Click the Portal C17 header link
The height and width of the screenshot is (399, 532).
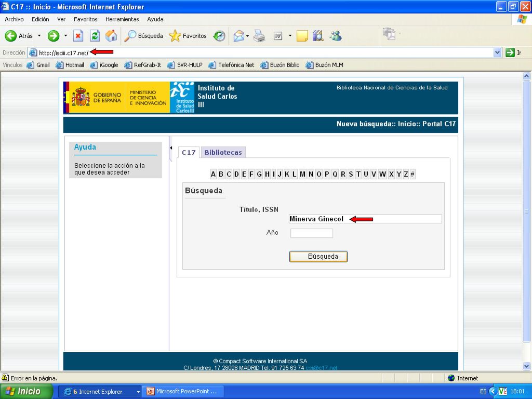439,124
